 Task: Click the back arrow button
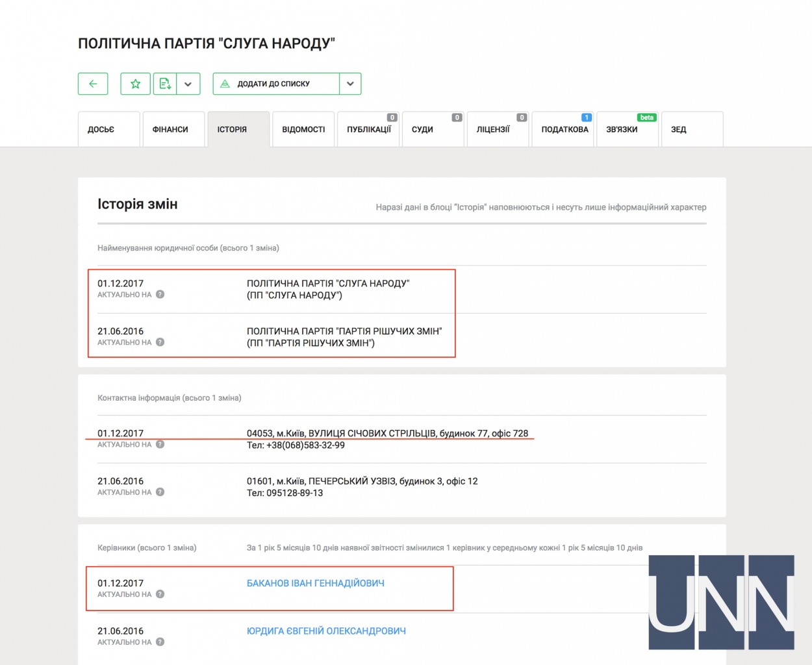(93, 84)
